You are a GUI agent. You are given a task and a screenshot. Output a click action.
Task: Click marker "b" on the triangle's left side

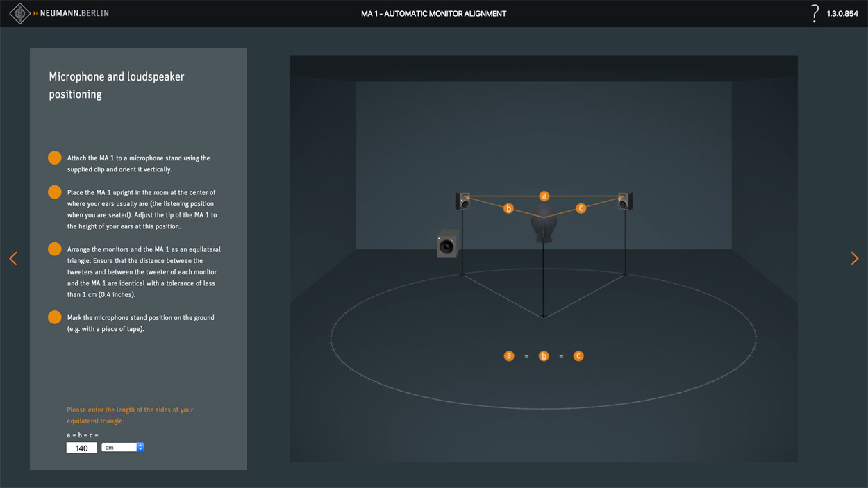click(x=508, y=208)
